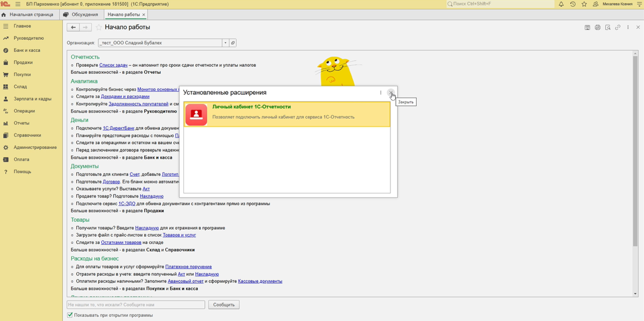The height and width of the screenshot is (321, 644).
Task: Open the Остатками товаров link
Action: pos(121,243)
